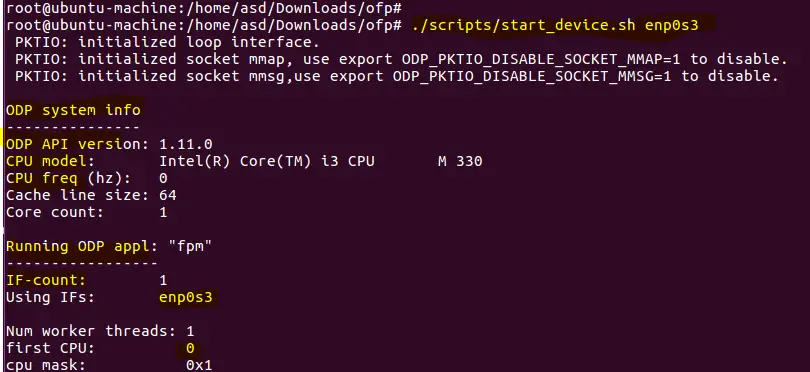Click the highlighted 'ODP system info' heading
This screenshot has height=372, width=810.
(x=73, y=110)
